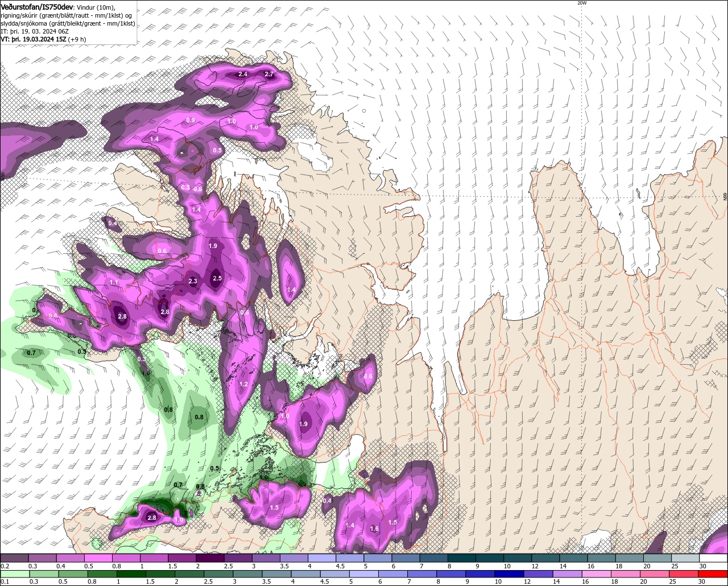Select the dark blue rain swatch between 10 and 12
The width and height of the screenshot is (728, 586).
(x=508, y=574)
